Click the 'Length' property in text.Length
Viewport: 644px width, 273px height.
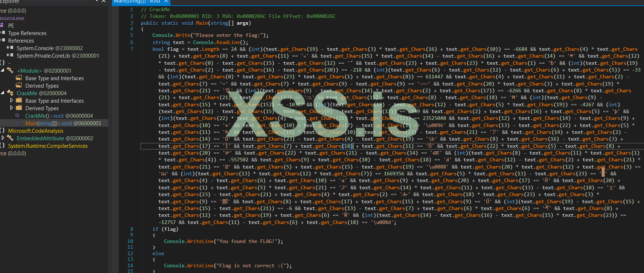point(211,49)
